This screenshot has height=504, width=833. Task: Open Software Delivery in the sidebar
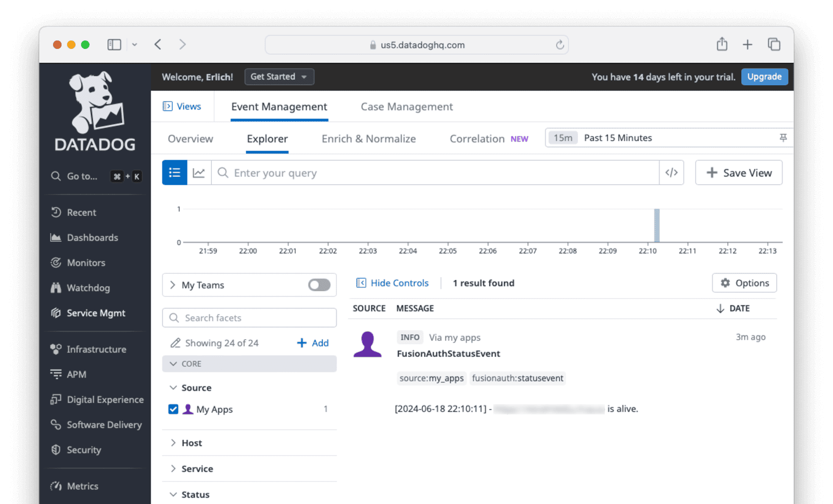click(96, 424)
